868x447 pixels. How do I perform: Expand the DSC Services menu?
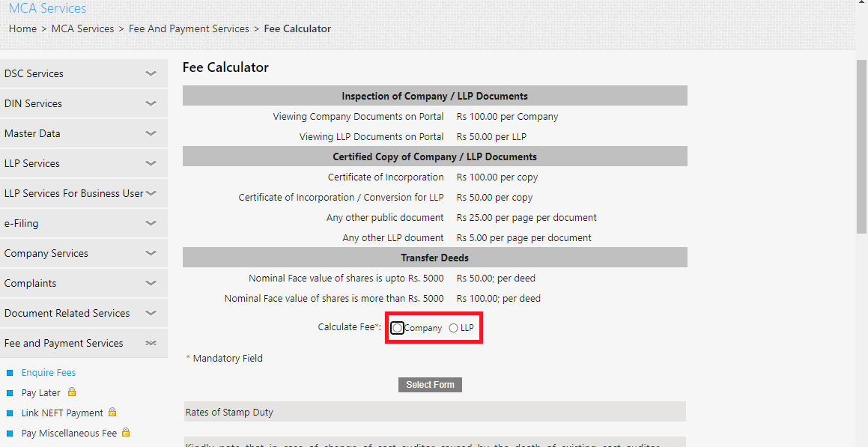pyautogui.click(x=151, y=73)
